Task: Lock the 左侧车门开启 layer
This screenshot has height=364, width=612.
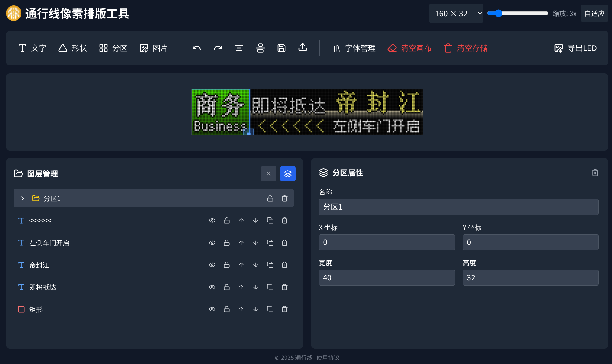Action: coord(227,243)
